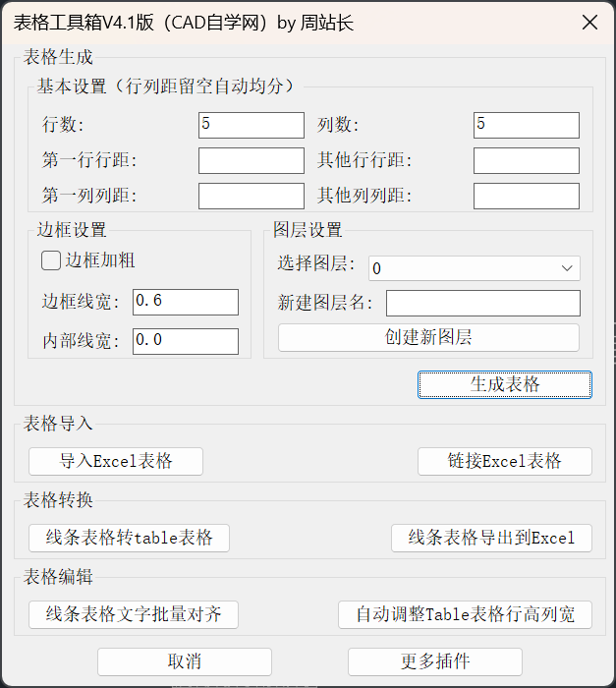Click 导入Excel表格 button
The height and width of the screenshot is (688, 616).
pyautogui.click(x=116, y=461)
